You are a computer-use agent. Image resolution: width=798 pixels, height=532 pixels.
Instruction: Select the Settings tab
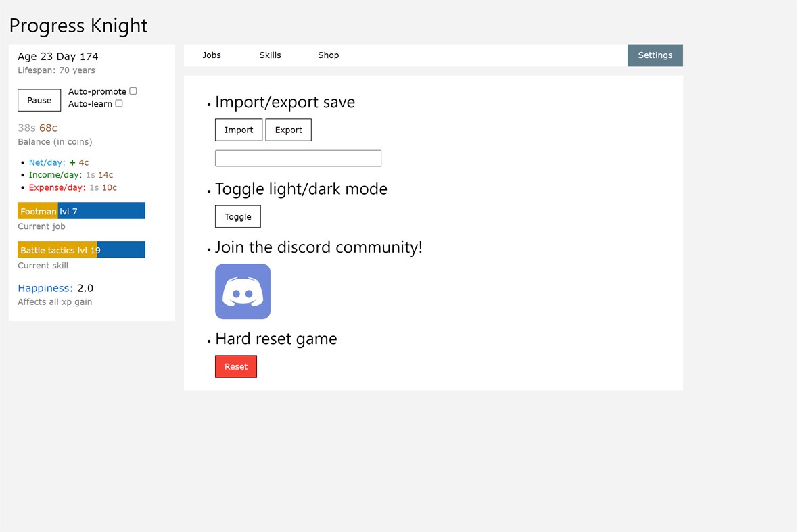coord(654,55)
